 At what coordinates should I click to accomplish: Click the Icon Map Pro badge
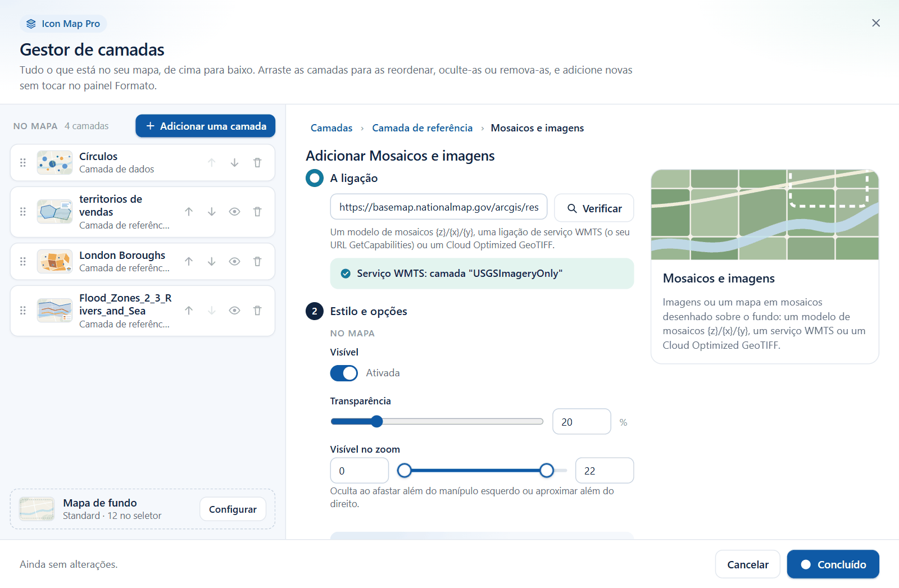[63, 24]
